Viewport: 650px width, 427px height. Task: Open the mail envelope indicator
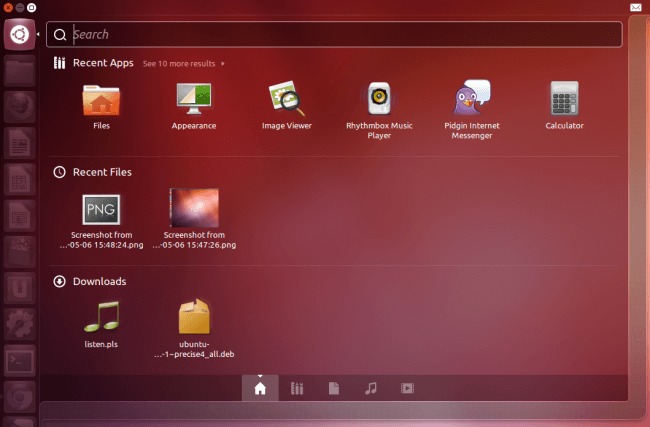pos(635,7)
